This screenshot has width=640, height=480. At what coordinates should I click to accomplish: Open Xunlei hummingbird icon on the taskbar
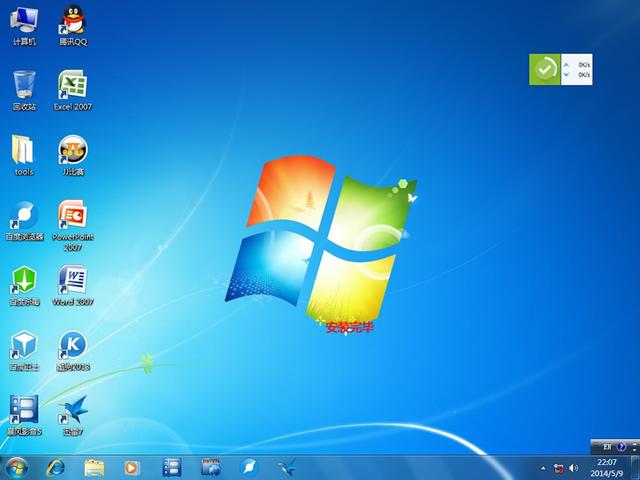point(287,468)
